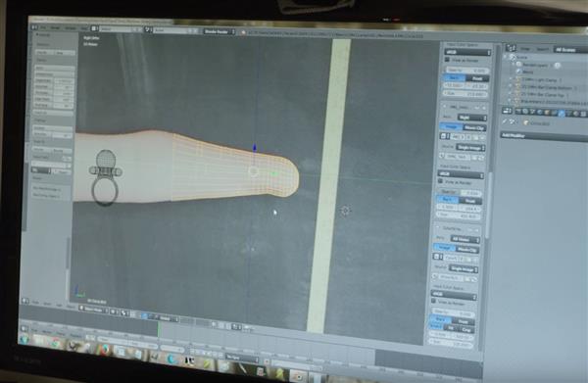Open the Axis Right dropdown
Viewport: 588px width, 383px height.
pyautogui.click(x=472, y=118)
